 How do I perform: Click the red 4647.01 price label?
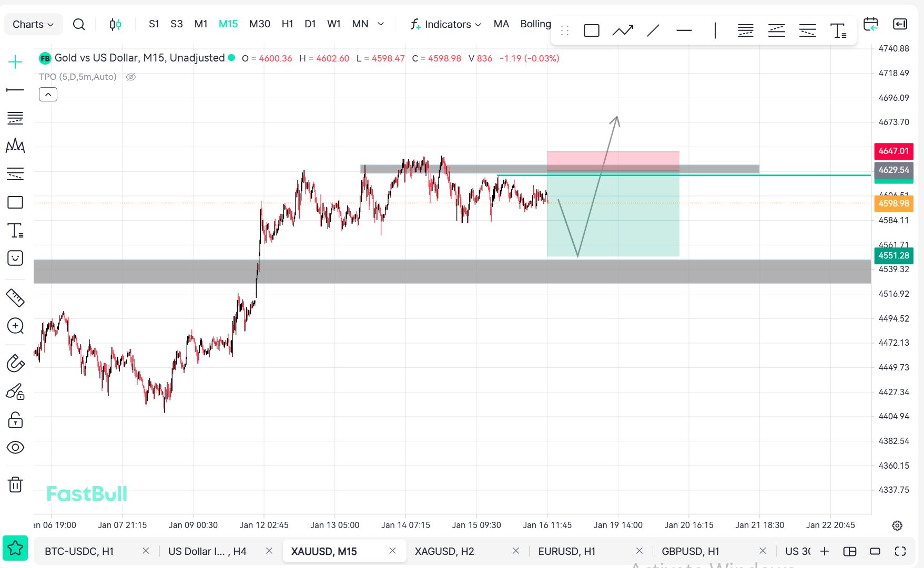893,151
